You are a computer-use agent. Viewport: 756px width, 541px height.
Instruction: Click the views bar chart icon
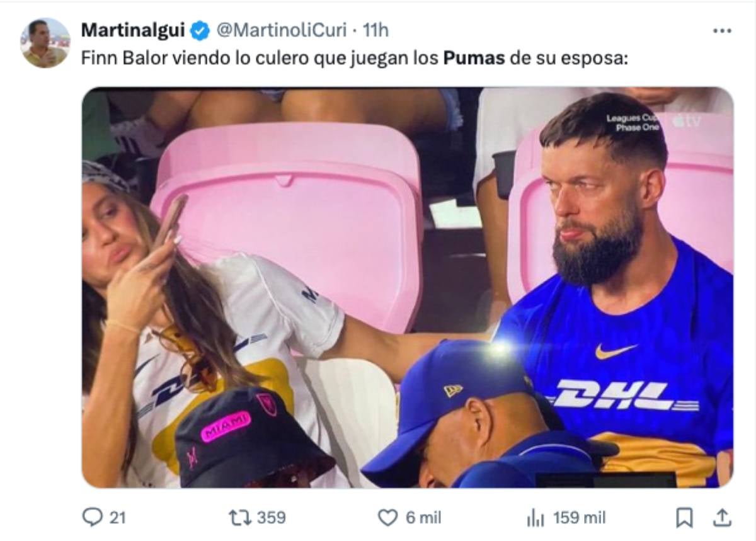click(535, 518)
